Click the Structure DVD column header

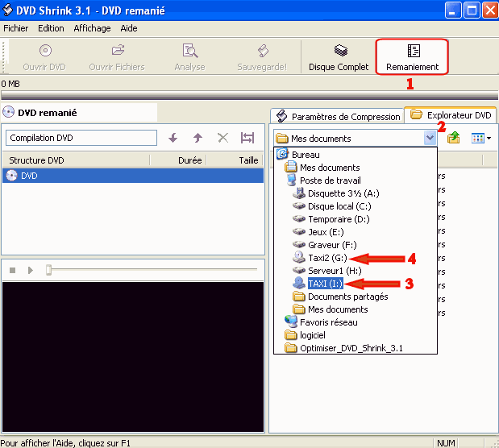click(x=76, y=160)
